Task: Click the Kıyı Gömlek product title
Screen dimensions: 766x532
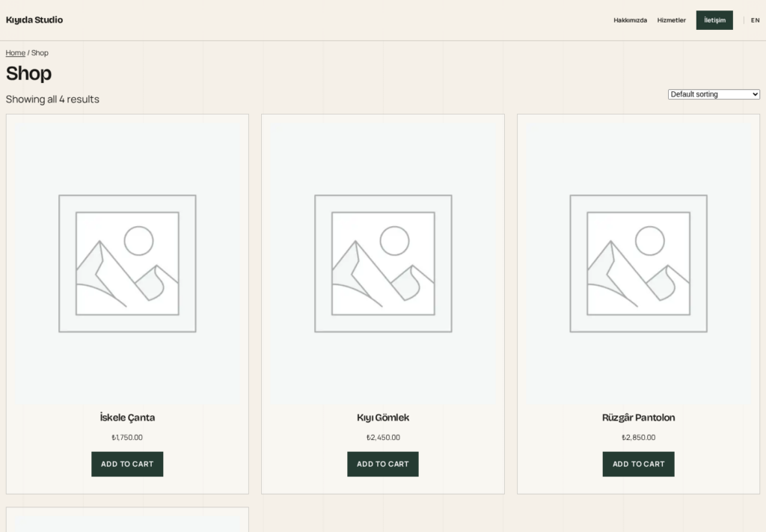Action: click(383, 418)
